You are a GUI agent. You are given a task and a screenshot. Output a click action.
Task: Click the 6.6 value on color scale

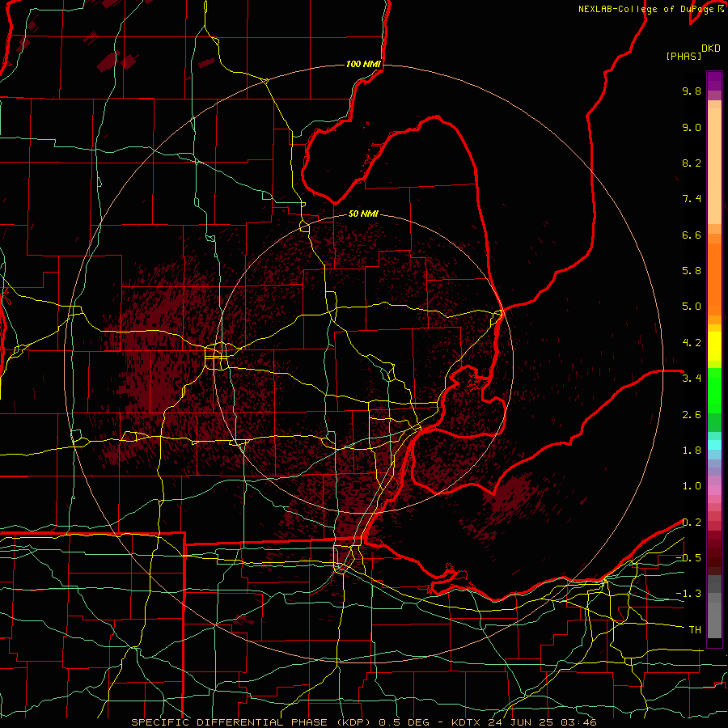tap(692, 235)
